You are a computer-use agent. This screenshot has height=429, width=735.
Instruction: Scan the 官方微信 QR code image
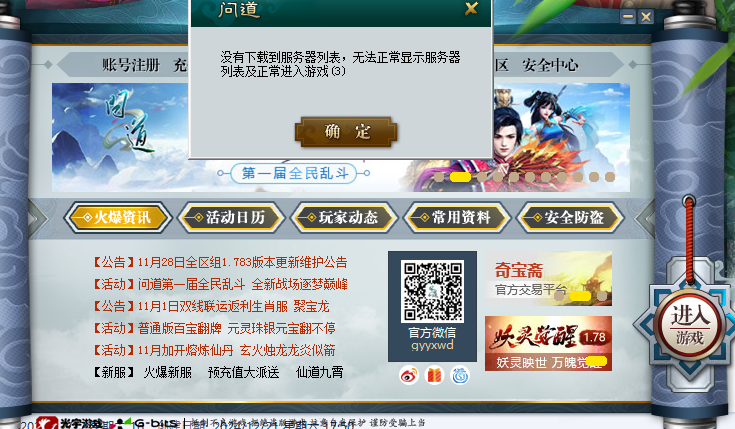[x=432, y=291]
